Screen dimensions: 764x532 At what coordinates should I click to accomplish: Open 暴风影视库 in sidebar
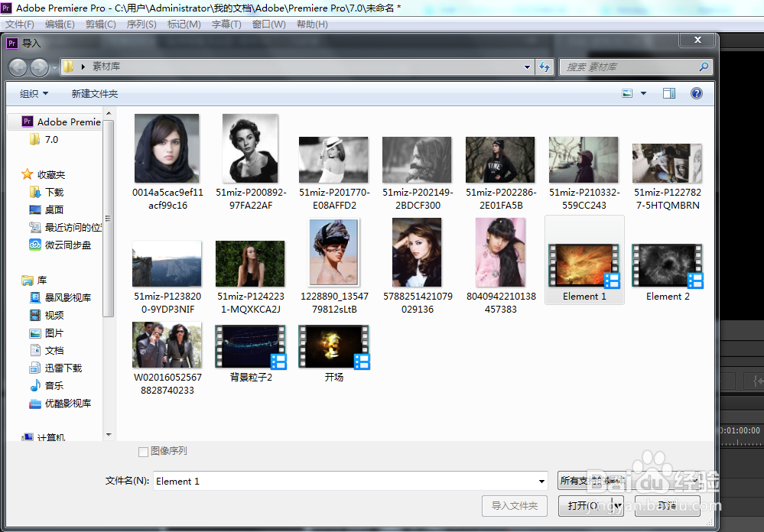(x=60, y=297)
